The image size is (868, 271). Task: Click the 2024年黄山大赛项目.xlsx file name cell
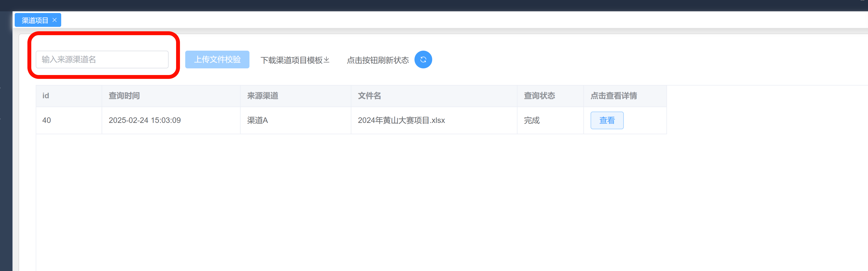coord(401,120)
